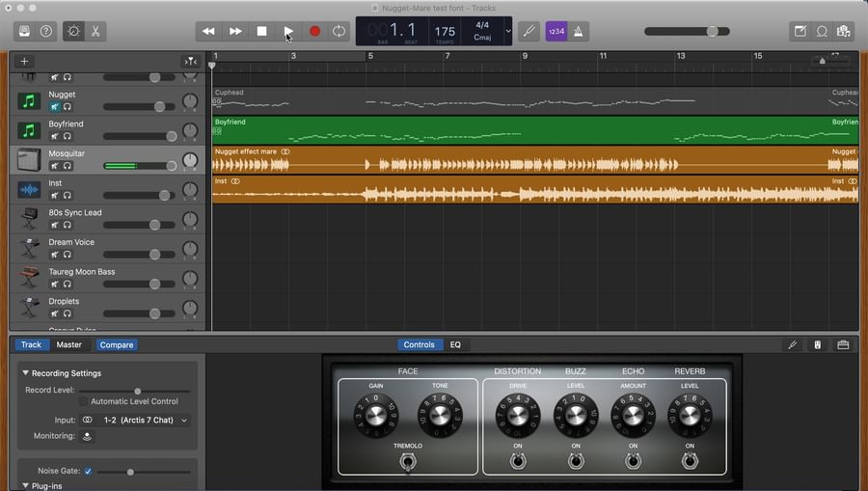The image size is (868, 491).
Task: Select the Mosquitar amp track icon
Action: coord(29,160)
